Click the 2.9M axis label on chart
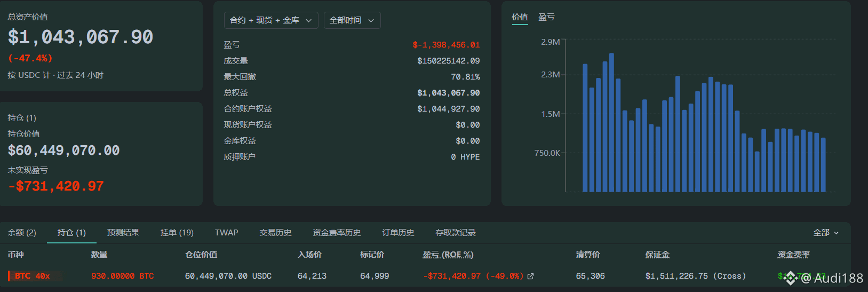Image resolution: width=868 pixels, height=292 pixels. [550, 42]
